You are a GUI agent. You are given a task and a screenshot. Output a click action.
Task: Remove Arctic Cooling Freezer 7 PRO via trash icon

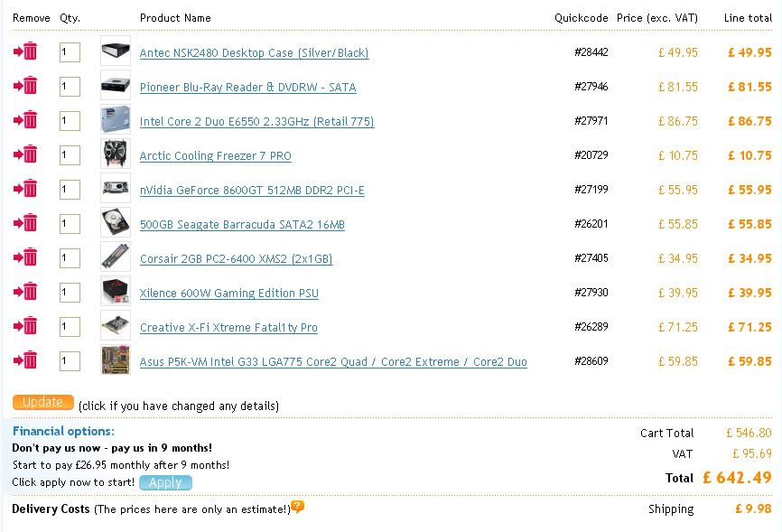click(25, 154)
